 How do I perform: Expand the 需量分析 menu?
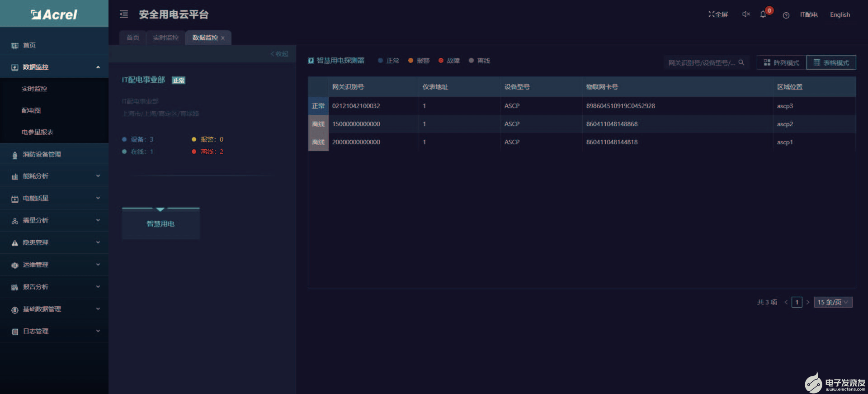[98, 220]
